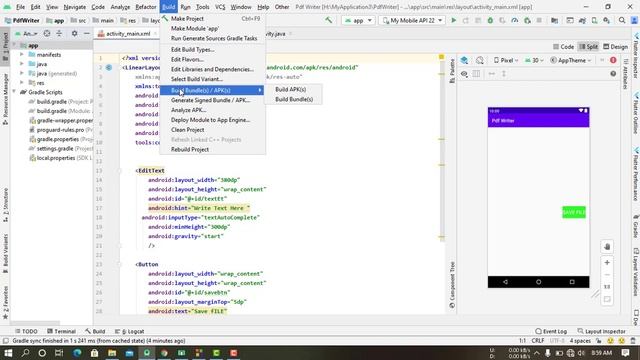Choose Analyze APK menu entry
Viewport: 640px width, 360px height.
tap(189, 110)
